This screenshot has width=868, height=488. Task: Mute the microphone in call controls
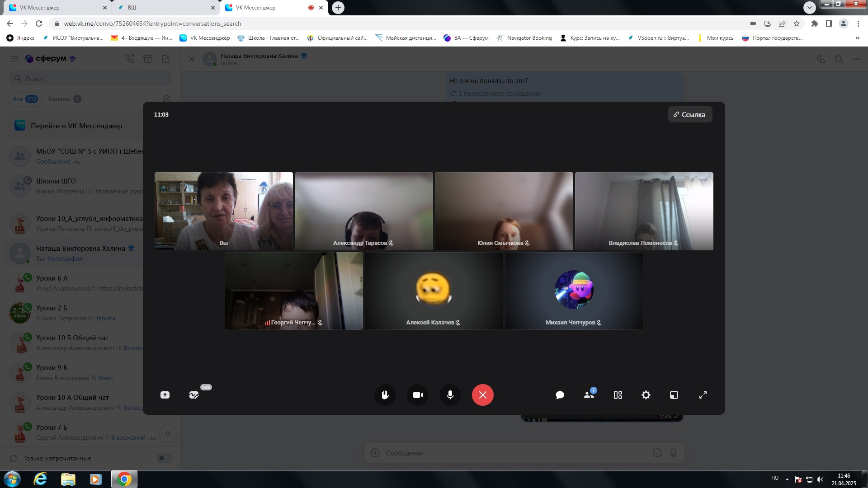point(450,395)
